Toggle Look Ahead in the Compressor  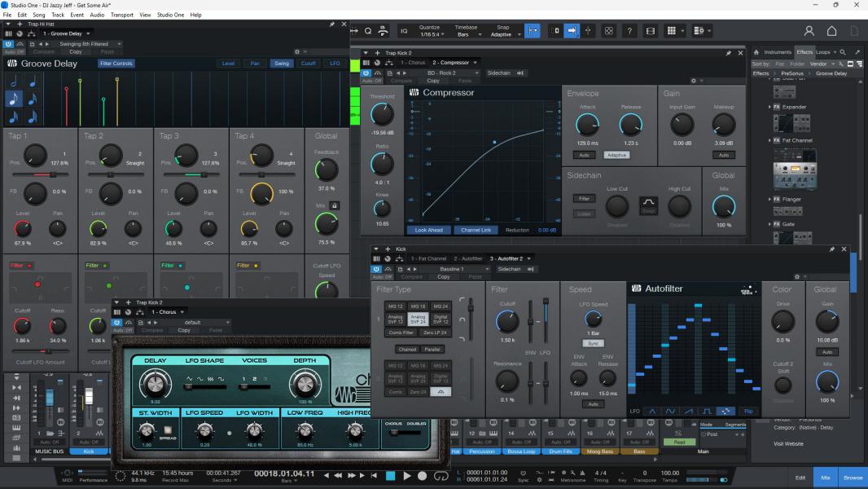click(429, 230)
